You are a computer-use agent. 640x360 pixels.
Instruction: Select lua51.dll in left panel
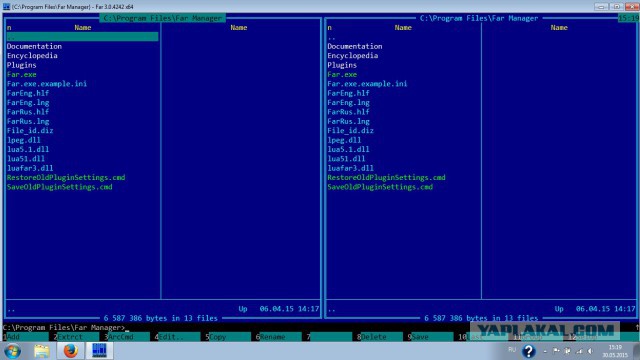coord(26,159)
